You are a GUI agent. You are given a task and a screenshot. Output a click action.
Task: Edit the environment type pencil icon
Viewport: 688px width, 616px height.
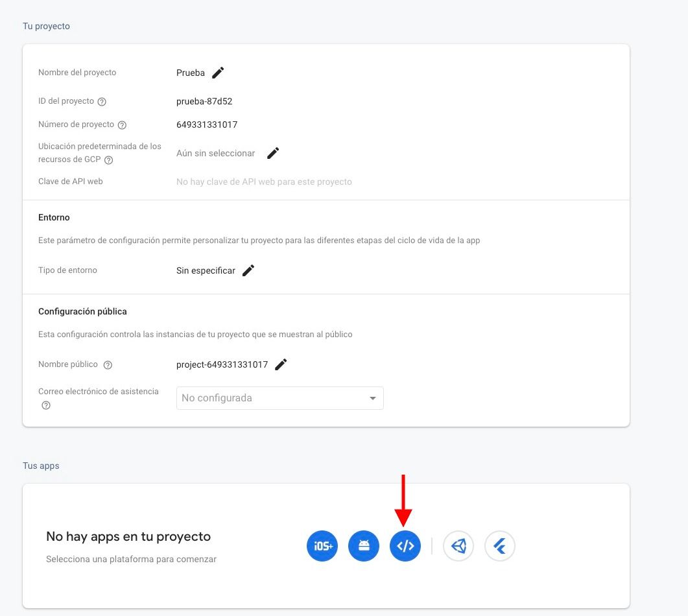(x=248, y=270)
